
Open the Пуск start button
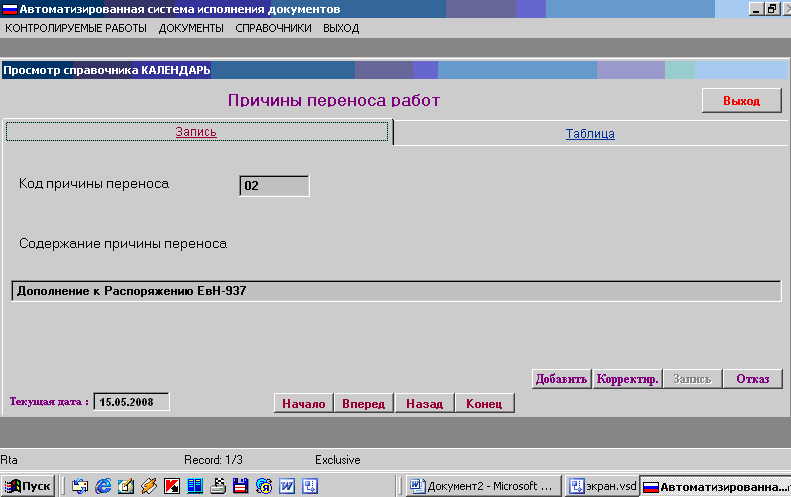28,486
